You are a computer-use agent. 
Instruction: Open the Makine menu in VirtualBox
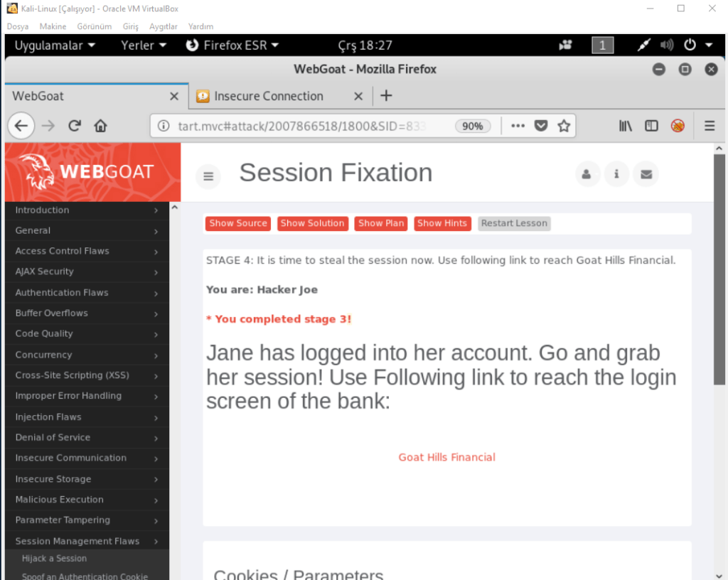[x=53, y=26]
